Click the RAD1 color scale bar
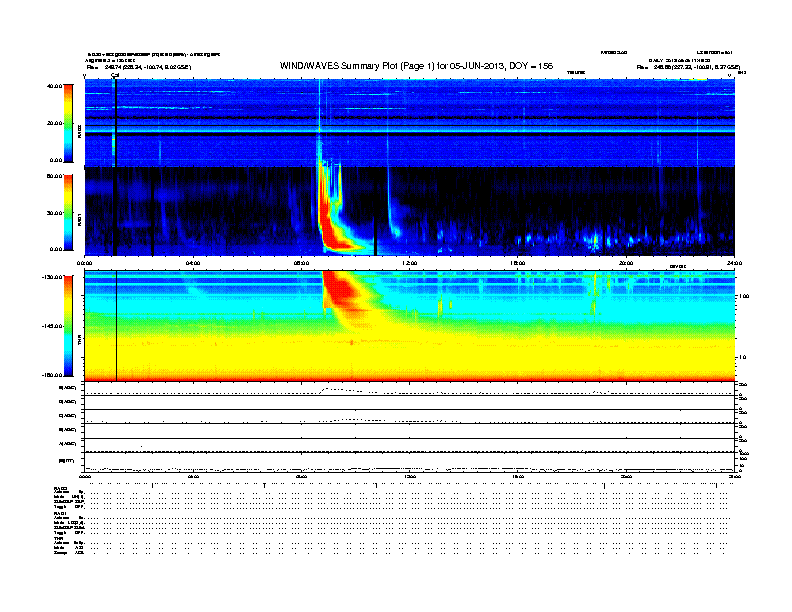 click(68, 212)
